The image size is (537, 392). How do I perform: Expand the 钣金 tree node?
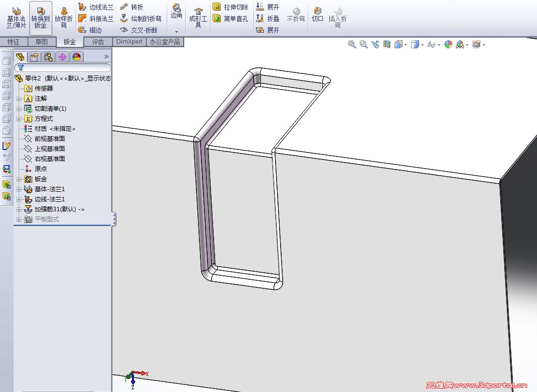tap(19, 179)
